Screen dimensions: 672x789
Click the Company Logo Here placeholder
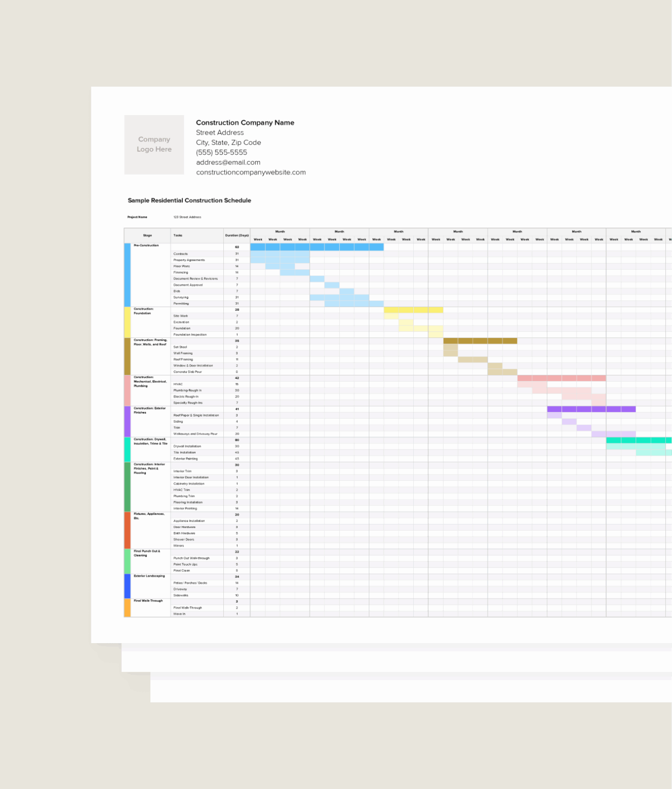[154, 144]
